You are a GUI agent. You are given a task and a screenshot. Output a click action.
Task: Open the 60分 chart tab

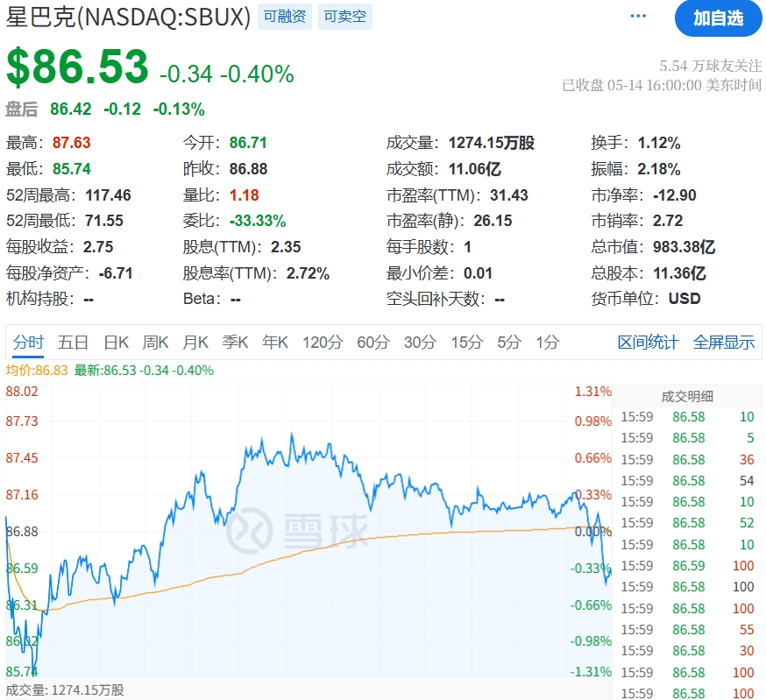pyautogui.click(x=373, y=342)
